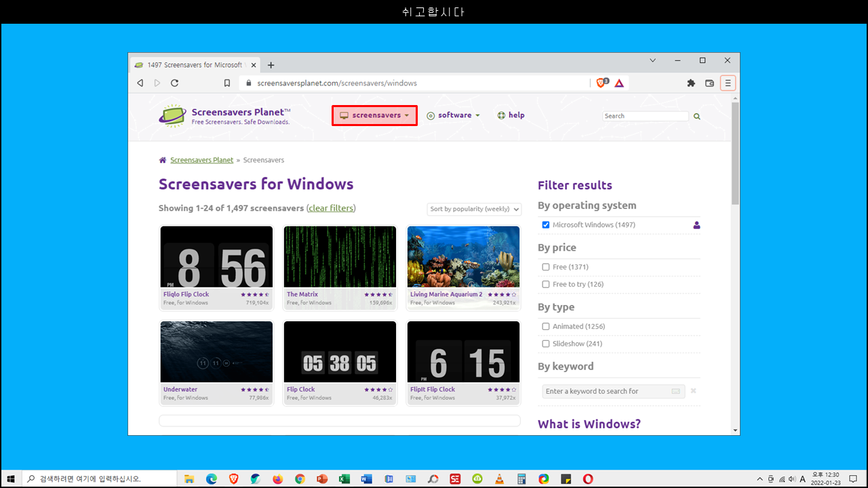
Task: Open The Matrix screensaver link
Action: coord(302,294)
